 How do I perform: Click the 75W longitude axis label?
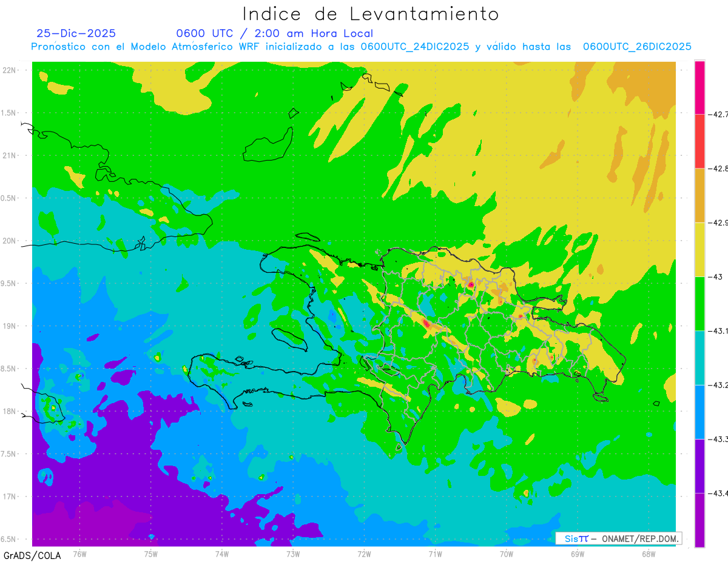click(150, 553)
